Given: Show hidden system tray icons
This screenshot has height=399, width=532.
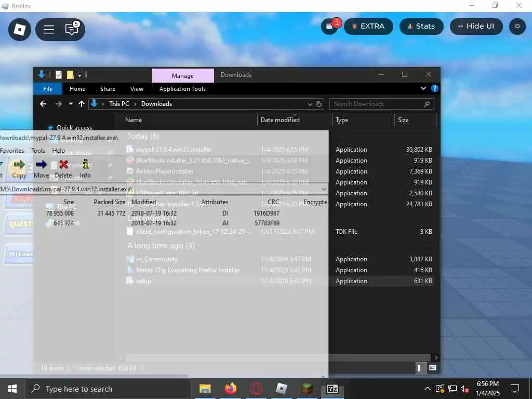Looking at the screenshot, I should [427, 389].
